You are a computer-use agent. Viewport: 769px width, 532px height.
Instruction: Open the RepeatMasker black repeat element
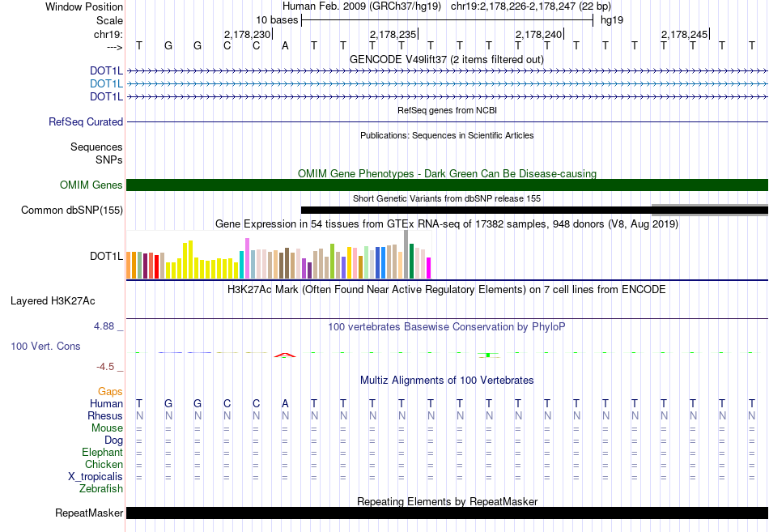point(447,513)
